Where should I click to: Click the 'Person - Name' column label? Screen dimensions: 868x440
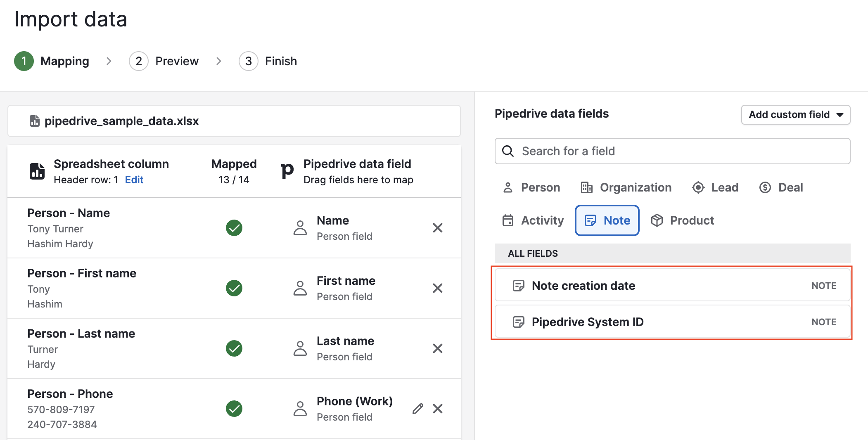[x=69, y=213]
